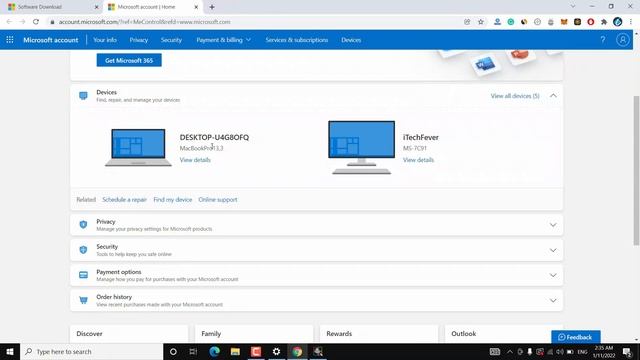
Task: Open Schedule a repair link
Action: tap(124, 200)
